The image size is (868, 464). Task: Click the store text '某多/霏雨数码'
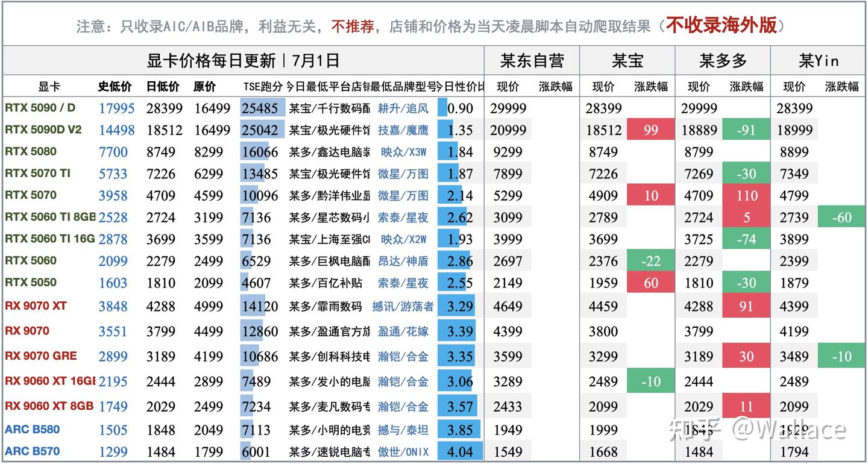click(x=325, y=306)
